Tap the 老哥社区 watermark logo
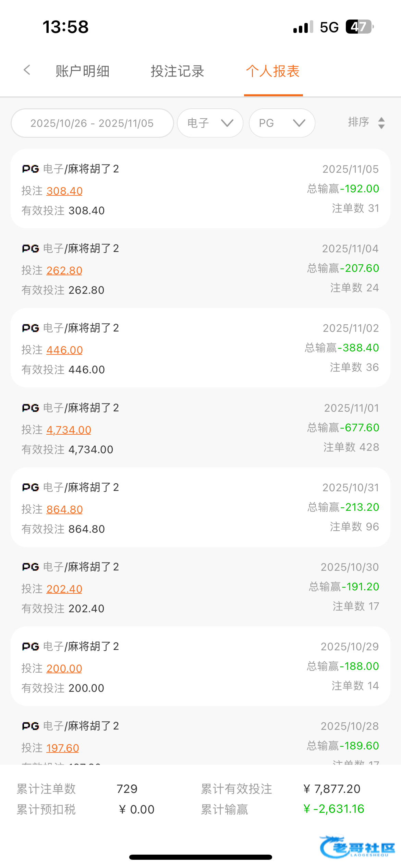Image resolution: width=401 pixels, height=868 pixels. pos(357,847)
